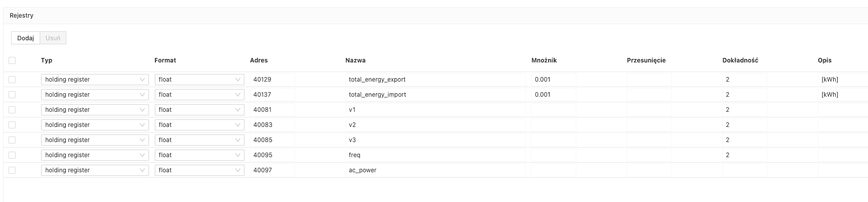The image size is (868, 202).
Task: Click the empty Dokładność field for ac_power
Action: tap(744, 170)
